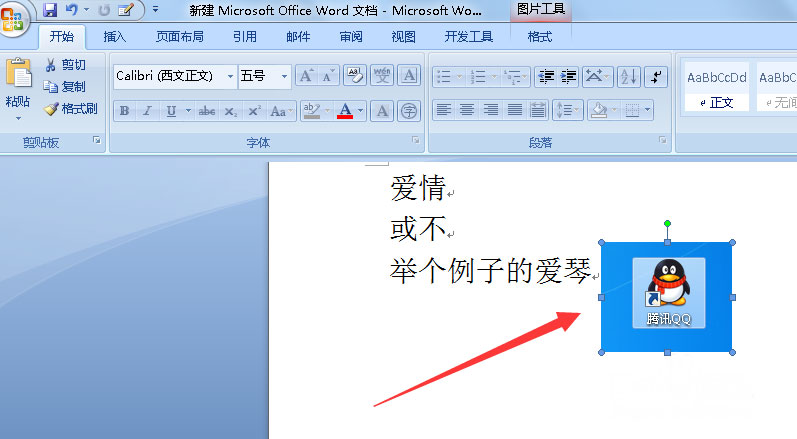Open the line spacing menu
The height and width of the screenshot is (439, 797).
click(567, 110)
